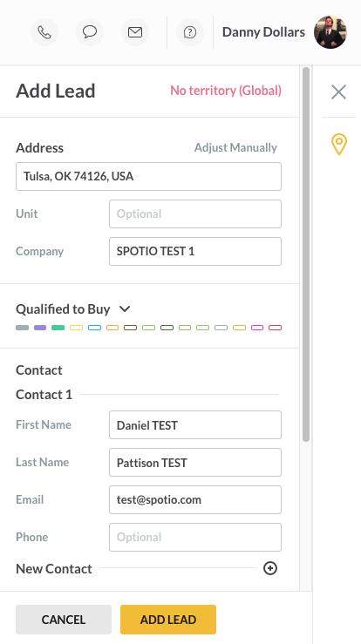Click the Phone optional field
The image size is (361, 644).
point(195,537)
